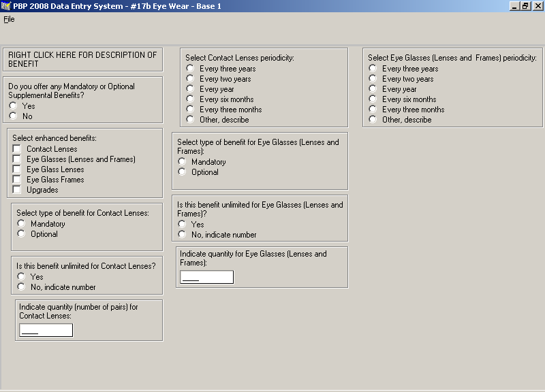Select Every two years for Contact Lenses periodicity
Screen dimensions: 545x392
point(190,78)
